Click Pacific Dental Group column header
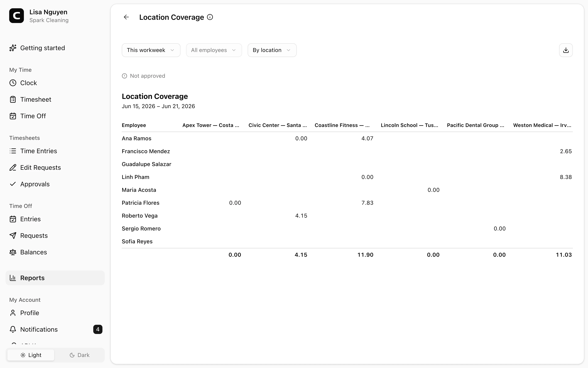This screenshot has width=588, height=368. [475, 125]
